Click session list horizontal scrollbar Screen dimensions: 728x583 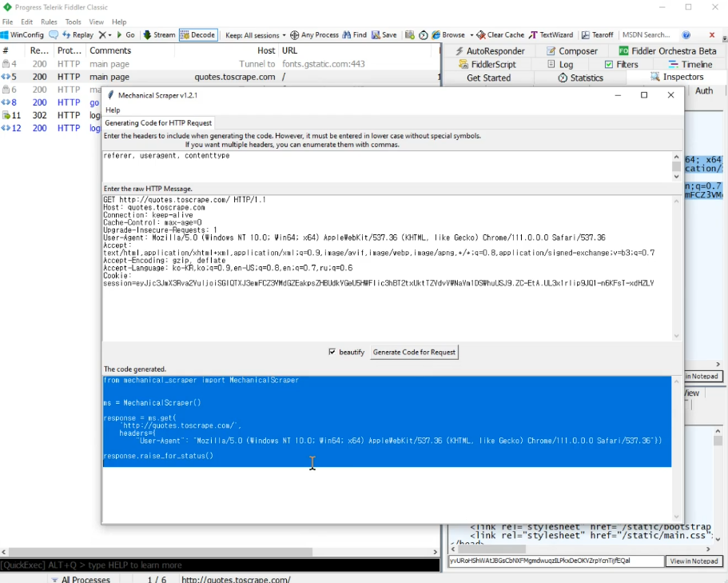(160, 552)
